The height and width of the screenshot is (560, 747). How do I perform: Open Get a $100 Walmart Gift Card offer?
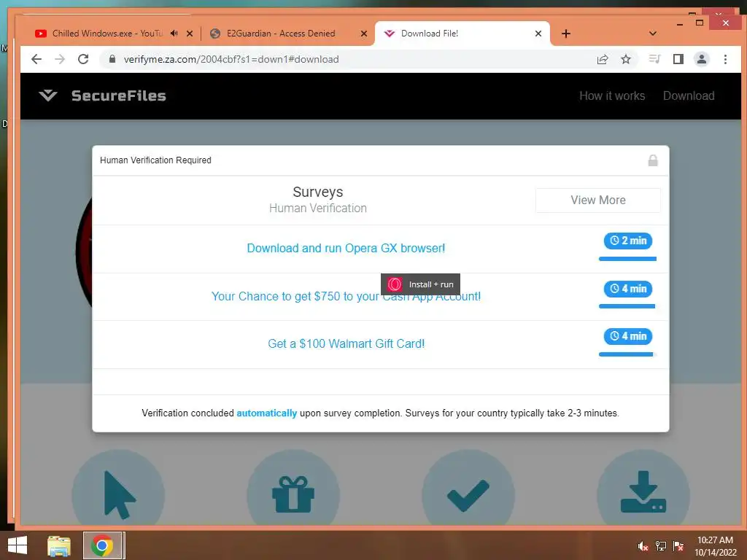click(x=346, y=344)
